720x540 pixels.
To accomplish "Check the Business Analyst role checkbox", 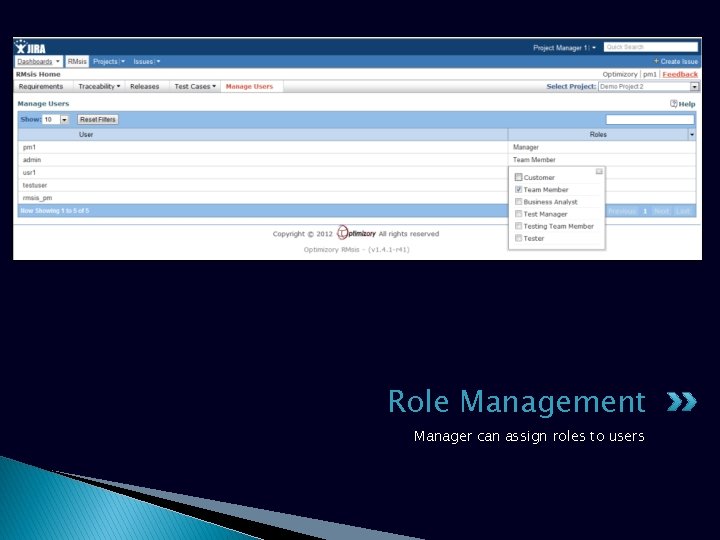I will (x=518, y=202).
